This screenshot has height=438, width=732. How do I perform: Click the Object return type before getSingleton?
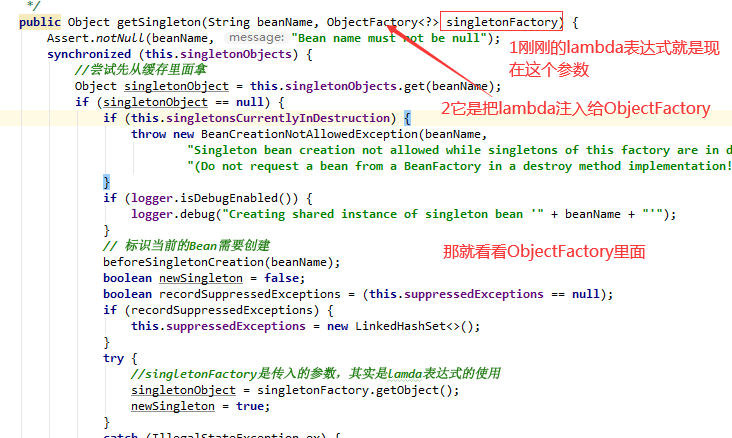[x=88, y=22]
